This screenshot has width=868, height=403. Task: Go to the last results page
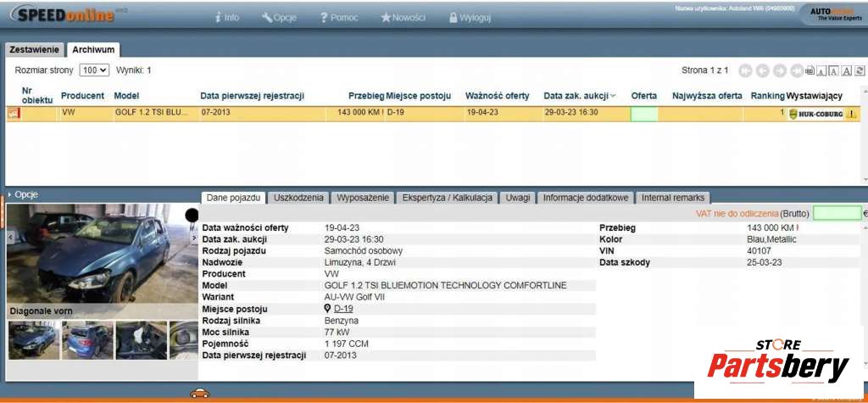point(796,70)
